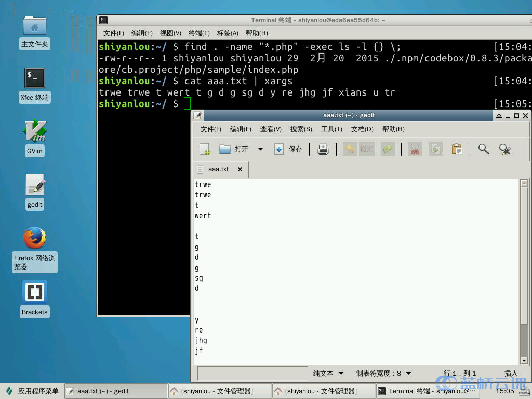Select the aaa.txt document tab
Image resolution: width=532 pixels, height=399 pixels.
(x=220, y=169)
